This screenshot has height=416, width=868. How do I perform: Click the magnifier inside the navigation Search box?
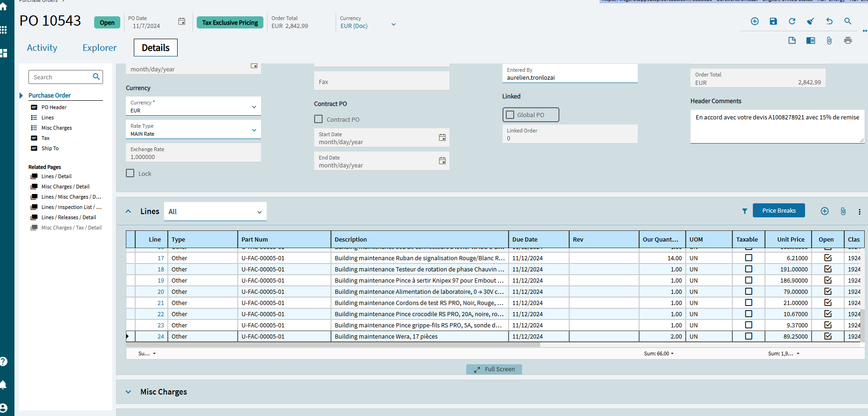pos(96,76)
